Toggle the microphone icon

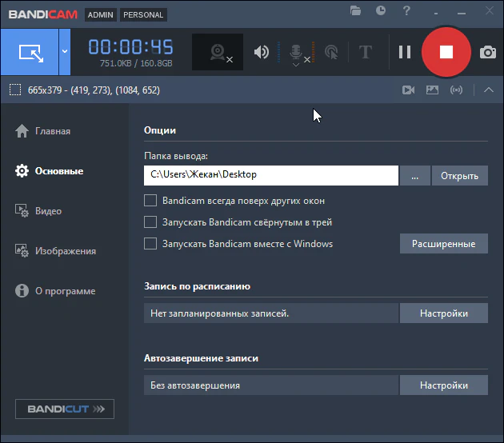[x=296, y=51]
